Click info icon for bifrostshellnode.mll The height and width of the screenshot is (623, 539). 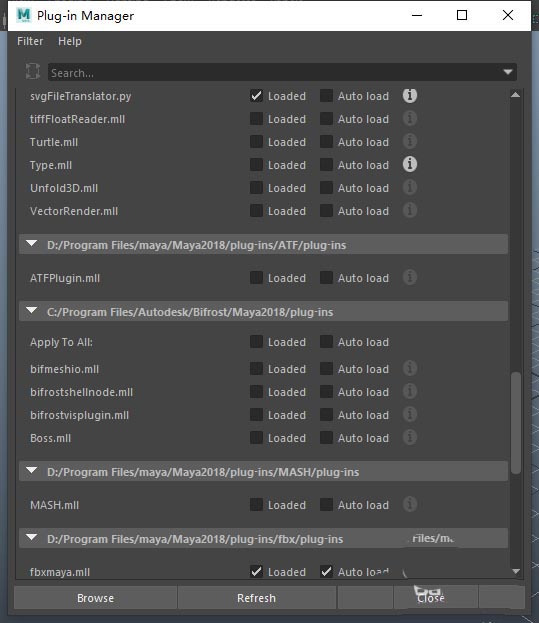[x=410, y=392]
